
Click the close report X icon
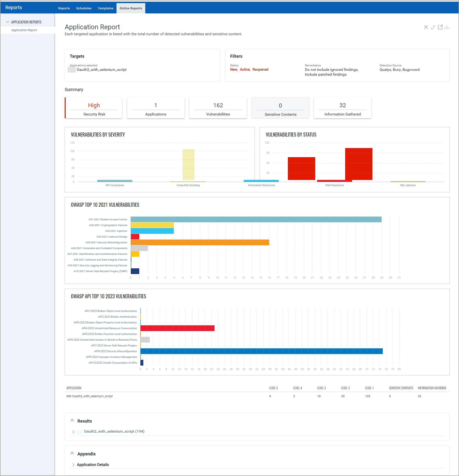(426, 27)
